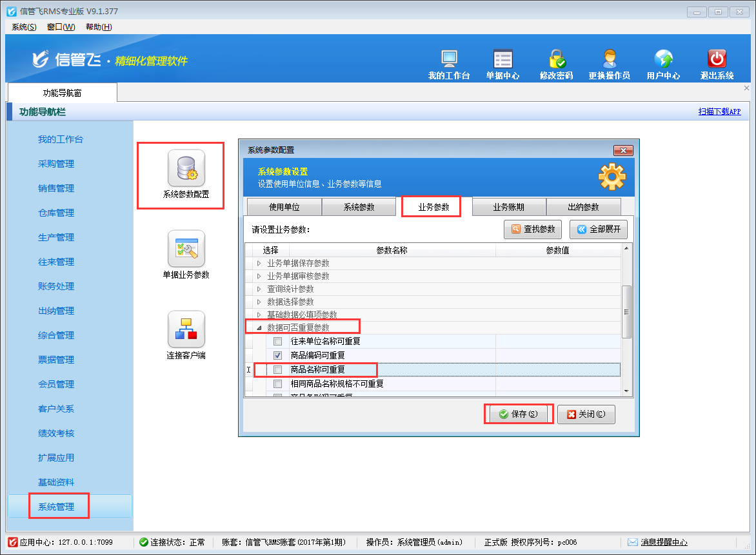Select 采购管理 in navigation sidebar

(x=56, y=164)
